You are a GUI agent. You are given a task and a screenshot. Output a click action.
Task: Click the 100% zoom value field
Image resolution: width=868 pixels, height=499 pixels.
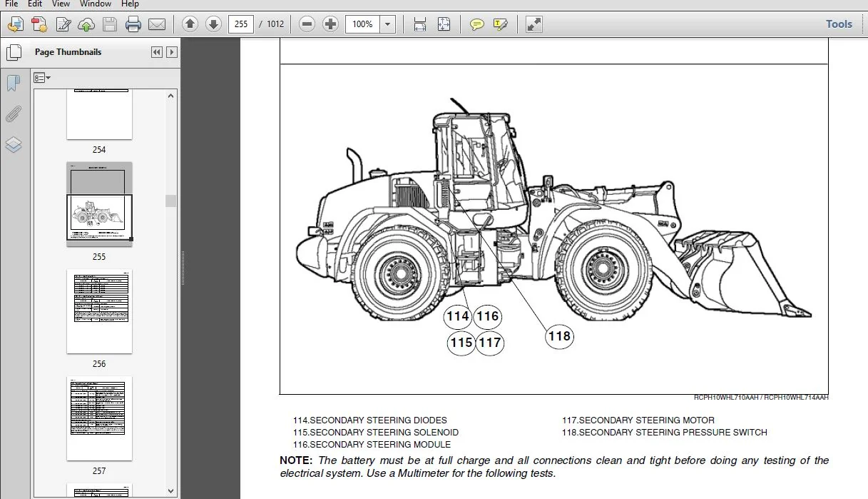coord(362,24)
